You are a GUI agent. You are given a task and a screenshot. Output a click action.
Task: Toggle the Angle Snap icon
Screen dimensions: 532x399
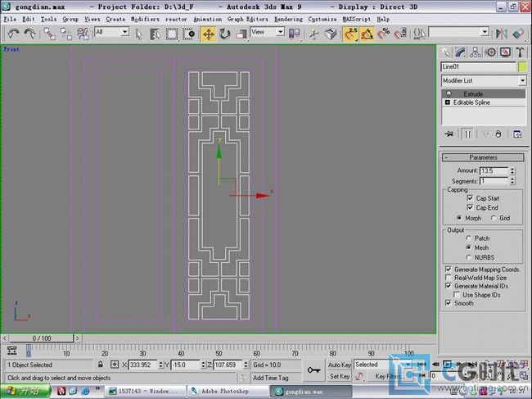pos(367,34)
